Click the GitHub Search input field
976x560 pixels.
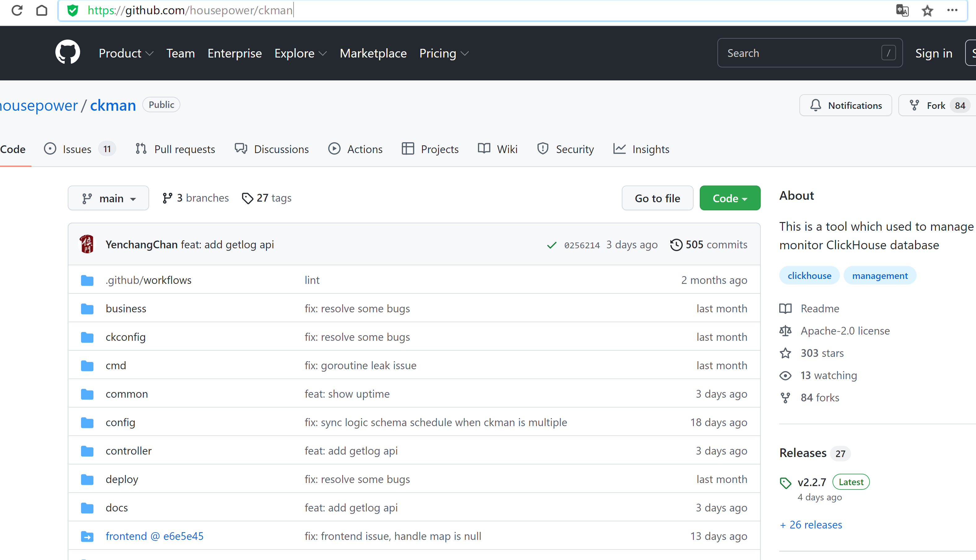coord(810,53)
